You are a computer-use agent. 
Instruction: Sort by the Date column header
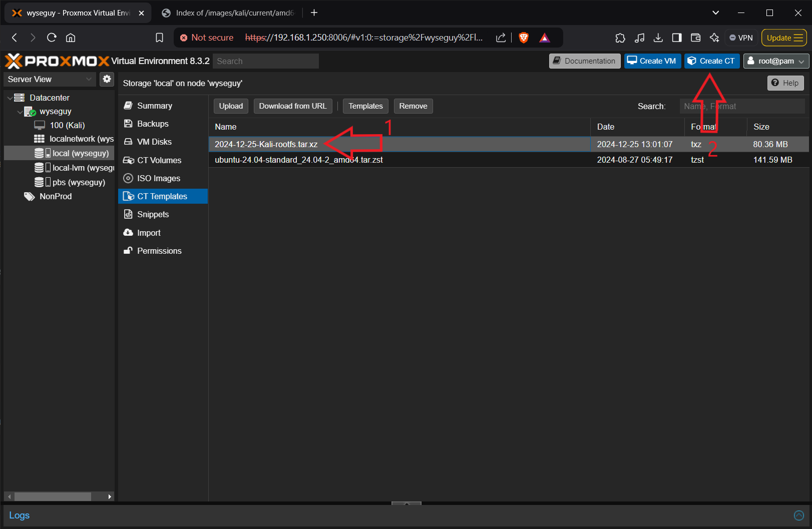point(637,127)
